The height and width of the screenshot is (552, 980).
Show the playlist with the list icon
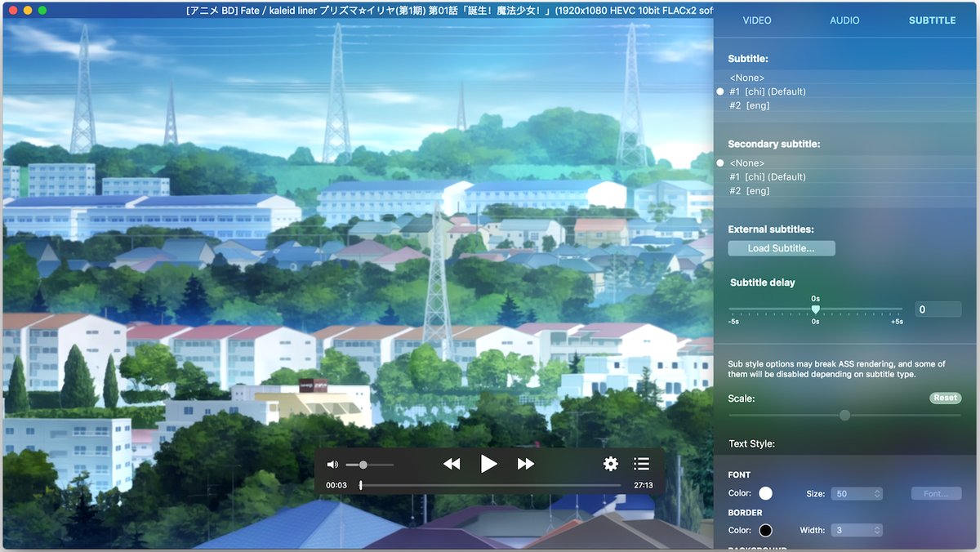[642, 464]
